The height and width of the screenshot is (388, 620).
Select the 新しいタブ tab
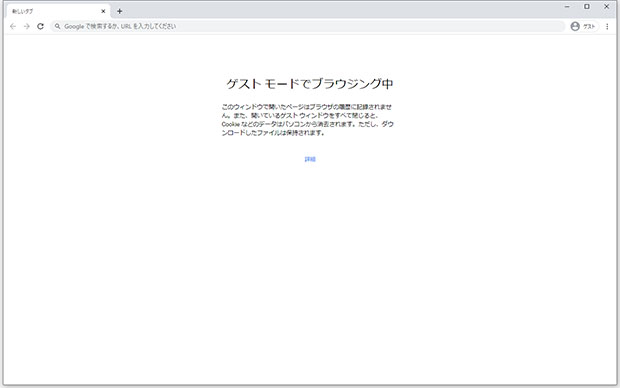coord(59,11)
